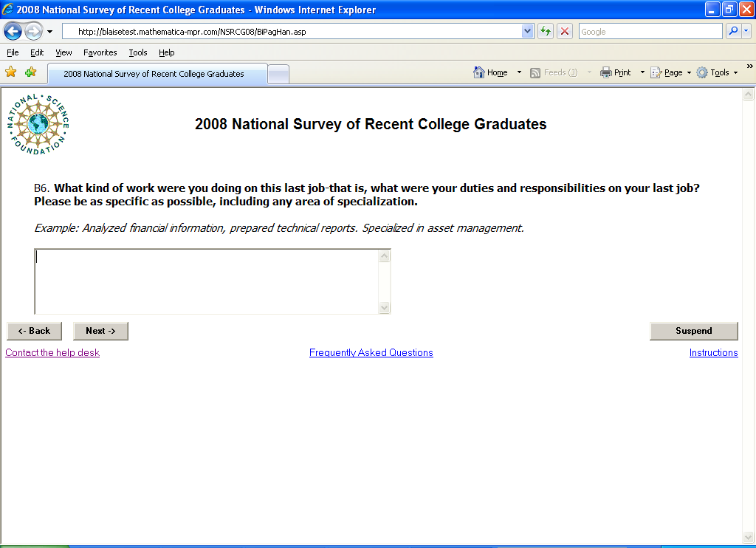
Task: Open the Instructions link
Action: click(714, 352)
